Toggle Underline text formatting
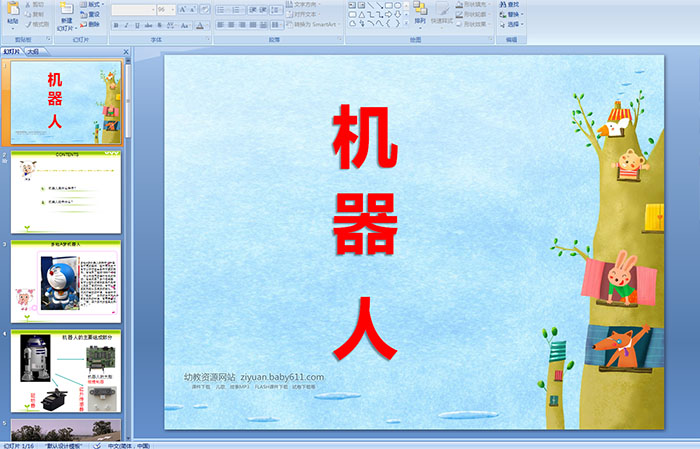Viewport: 700px width, 449px height. tap(136, 25)
